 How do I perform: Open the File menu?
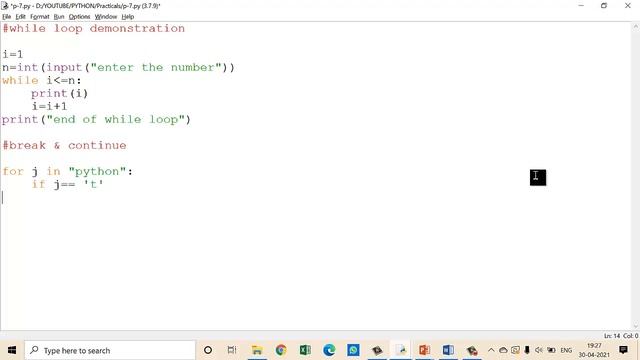7,17
